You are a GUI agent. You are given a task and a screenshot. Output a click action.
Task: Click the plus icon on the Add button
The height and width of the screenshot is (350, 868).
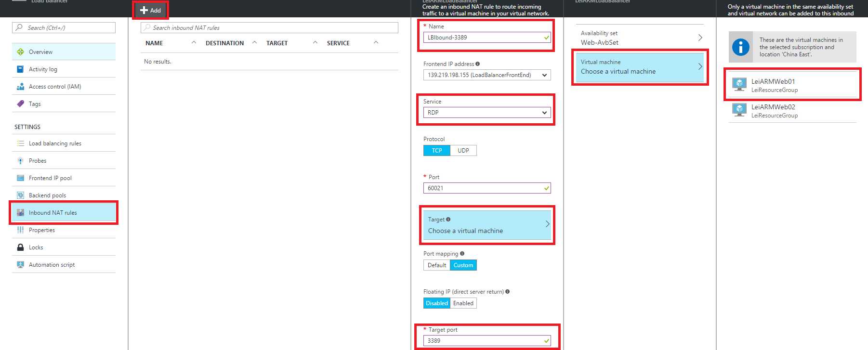tap(144, 10)
